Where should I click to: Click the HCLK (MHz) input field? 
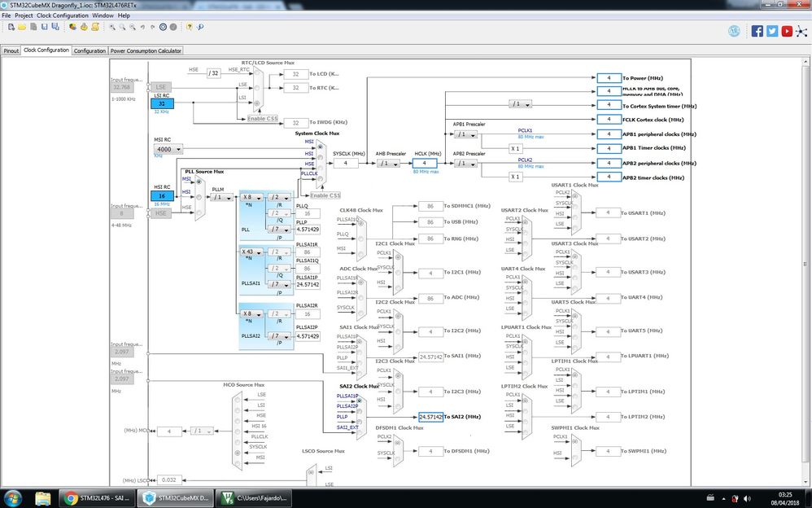click(425, 164)
